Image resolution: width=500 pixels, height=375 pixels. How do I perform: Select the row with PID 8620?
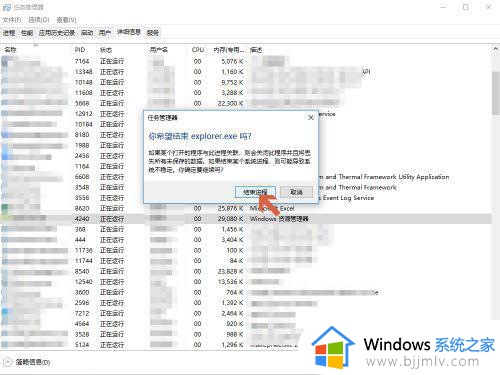tap(246, 208)
